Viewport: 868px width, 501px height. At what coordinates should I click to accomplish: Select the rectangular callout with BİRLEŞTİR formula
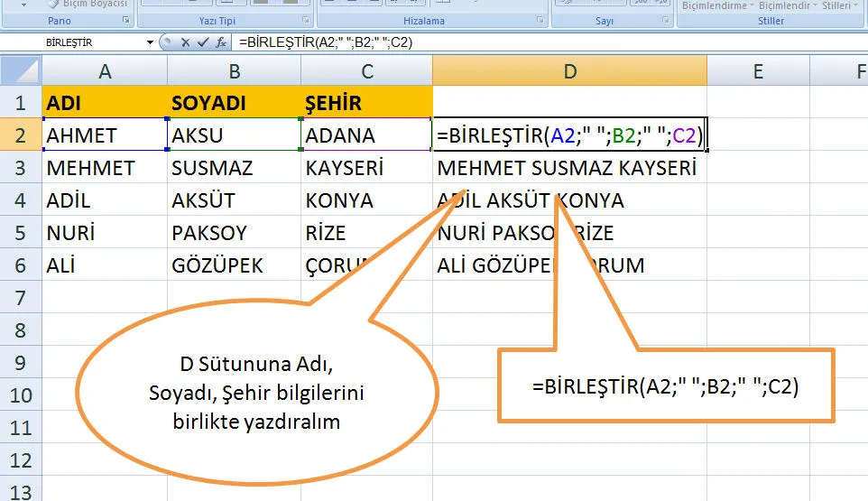665,385
